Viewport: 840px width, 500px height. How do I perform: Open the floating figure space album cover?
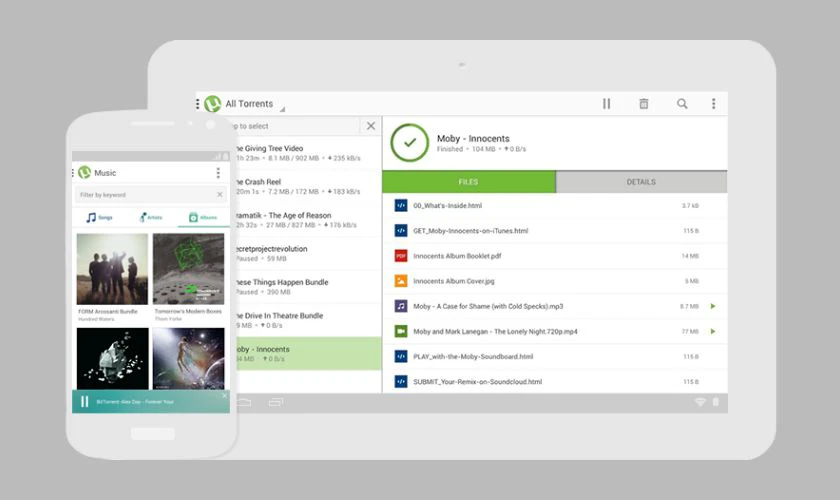[x=189, y=359]
